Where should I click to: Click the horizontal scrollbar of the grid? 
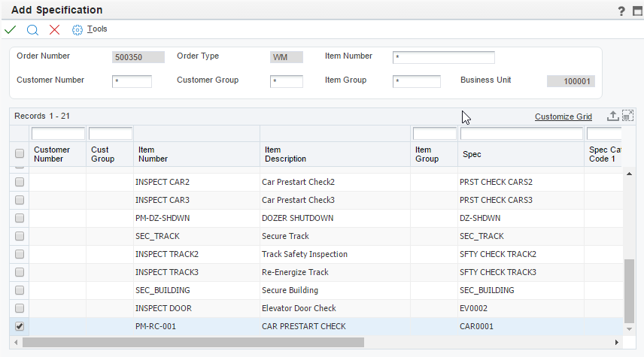(x=193, y=342)
